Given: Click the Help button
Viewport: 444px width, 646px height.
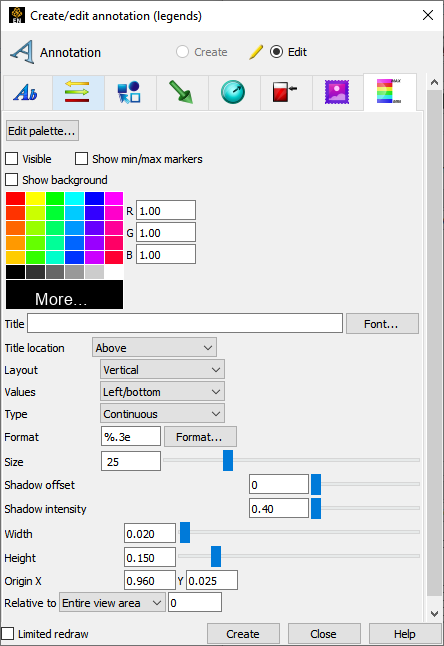Looking at the screenshot, I should [x=405, y=634].
